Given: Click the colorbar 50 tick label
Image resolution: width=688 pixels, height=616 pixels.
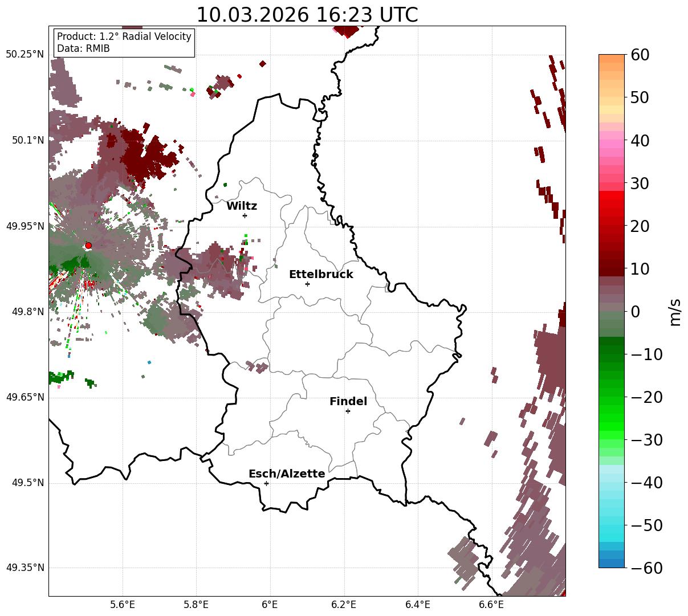Looking at the screenshot, I should click(639, 97).
